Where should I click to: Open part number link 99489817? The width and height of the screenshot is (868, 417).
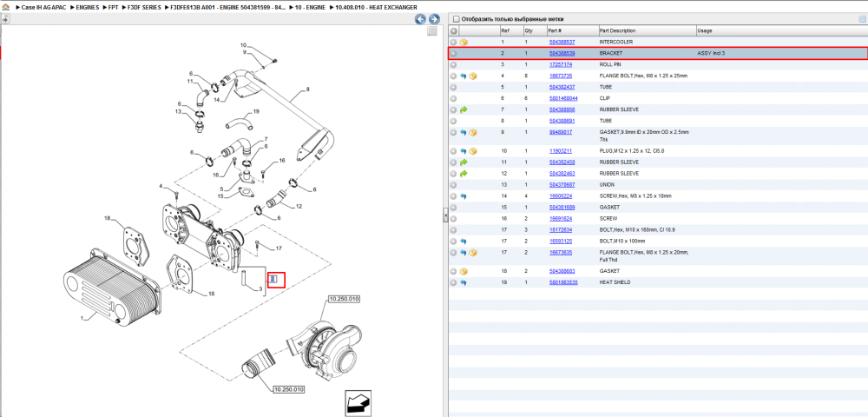pos(560,133)
